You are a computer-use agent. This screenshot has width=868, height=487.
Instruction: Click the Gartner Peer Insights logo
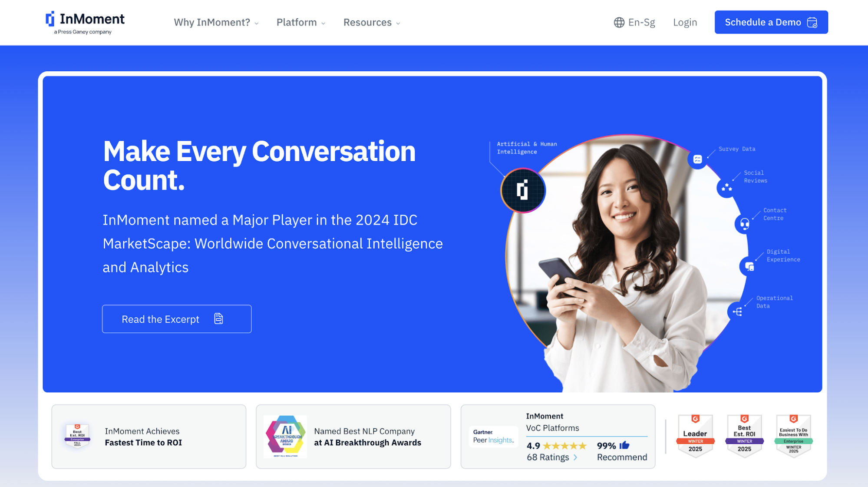click(x=493, y=437)
